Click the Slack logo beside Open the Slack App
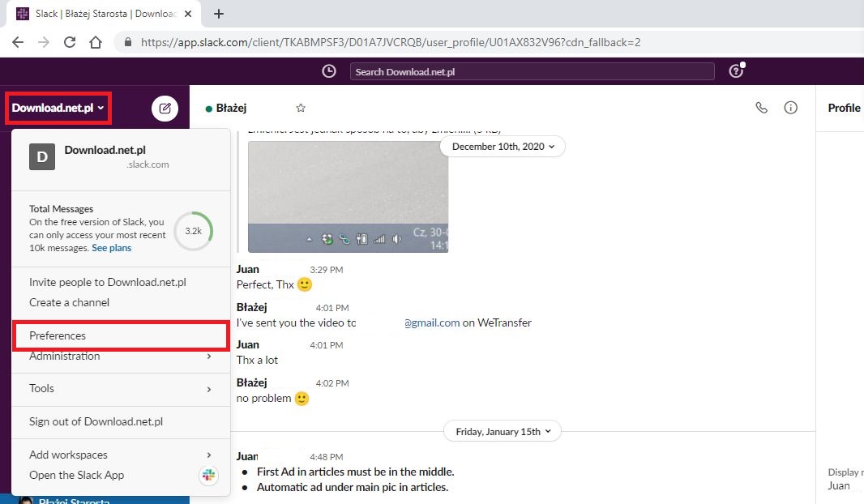The width and height of the screenshot is (864, 504). pos(208,475)
